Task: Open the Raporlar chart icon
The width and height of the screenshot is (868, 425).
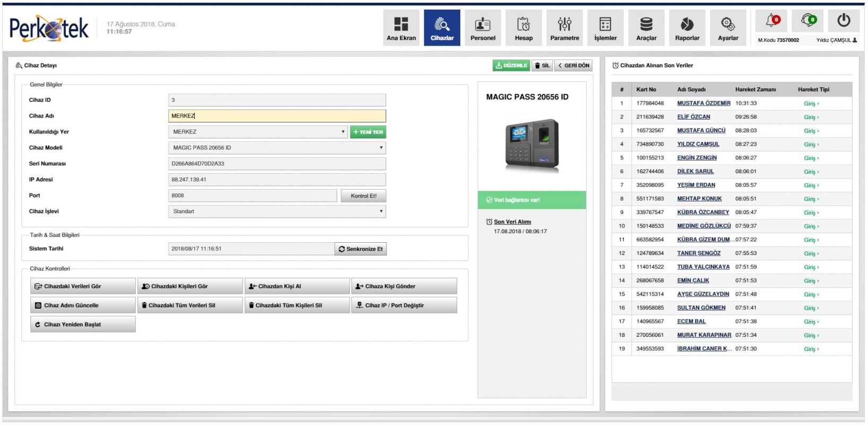Action: click(687, 24)
